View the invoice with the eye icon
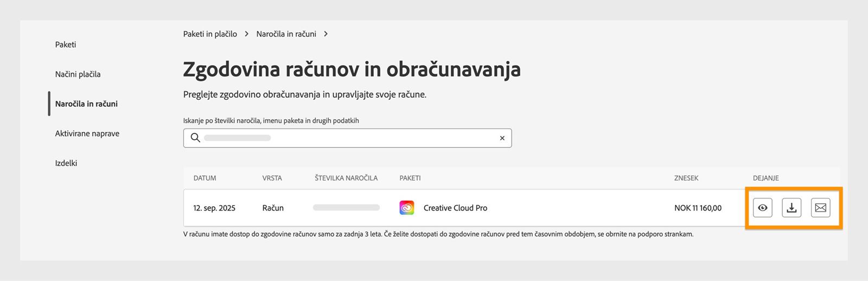The width and height of the screenshot is (868, 281). coord(762,208)
